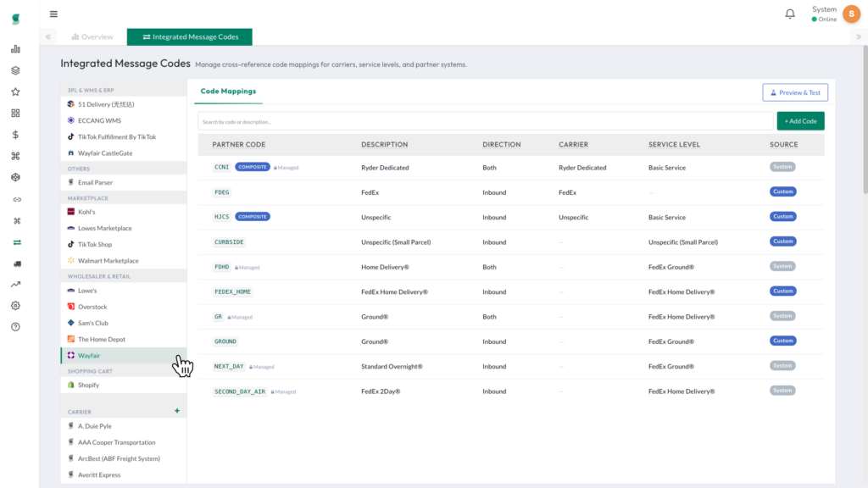Open the trend line sidebar icon
Viewport: 868px width, 488px height.
click(15, 285)
